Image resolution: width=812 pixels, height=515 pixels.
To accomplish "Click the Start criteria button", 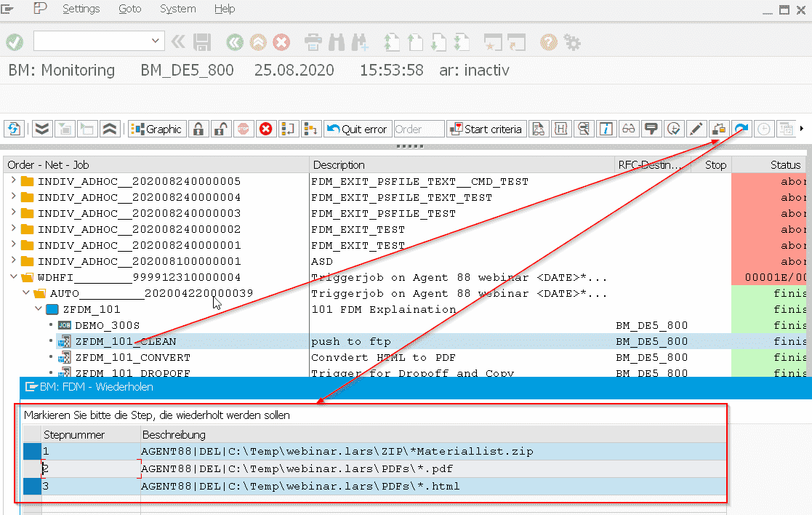I will tap(486, 129).
